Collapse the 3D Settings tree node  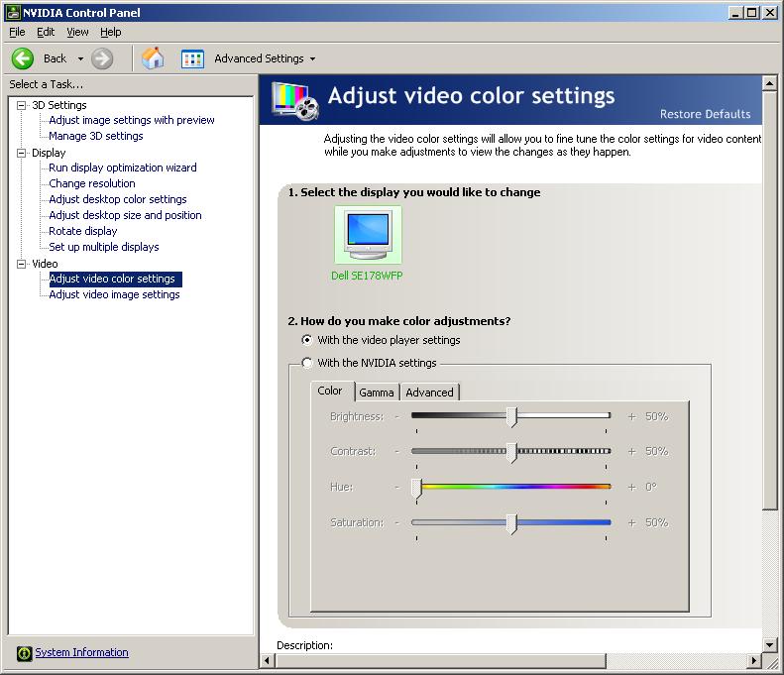[21, 105]
